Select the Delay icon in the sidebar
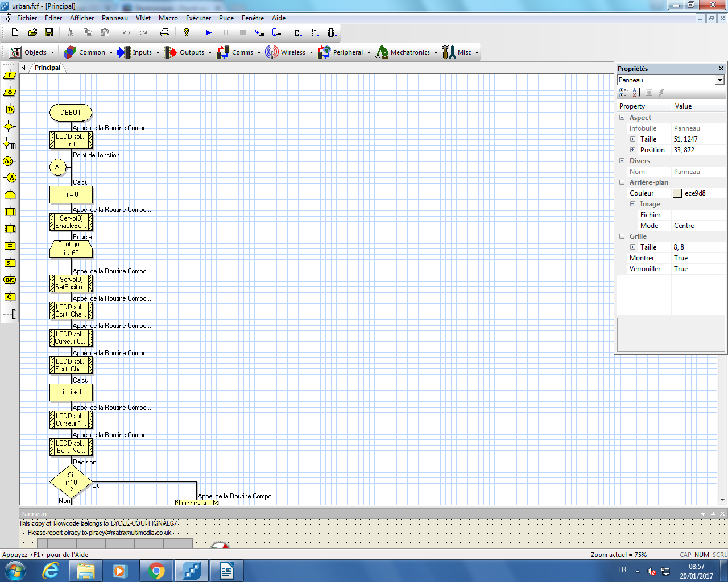Image resolution: width=728 pixels, height=582 pixels. pyautogui.click(x=10, y=109)
